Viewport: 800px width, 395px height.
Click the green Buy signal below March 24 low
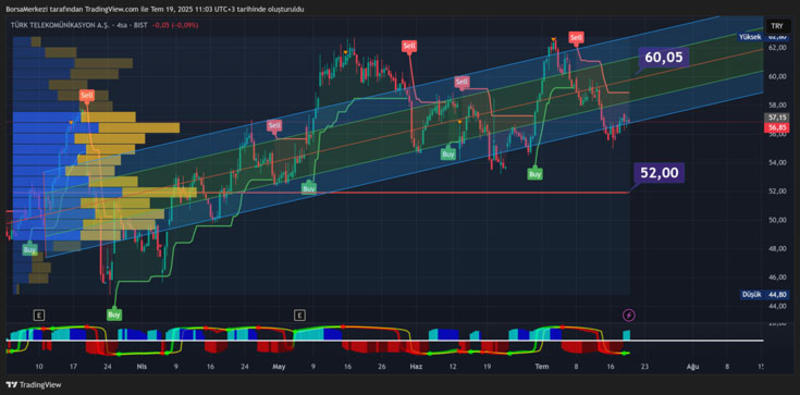(x=114, y=315)
